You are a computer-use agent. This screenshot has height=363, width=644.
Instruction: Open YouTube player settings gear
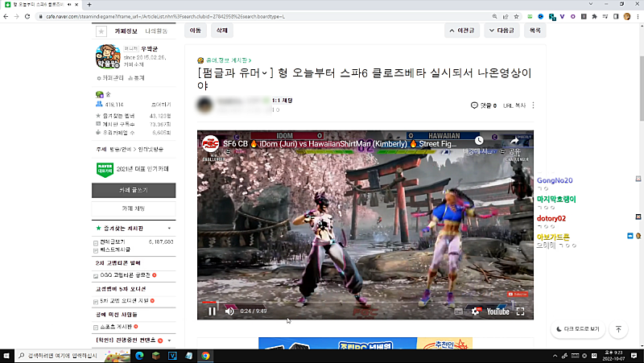pos(475,311)
